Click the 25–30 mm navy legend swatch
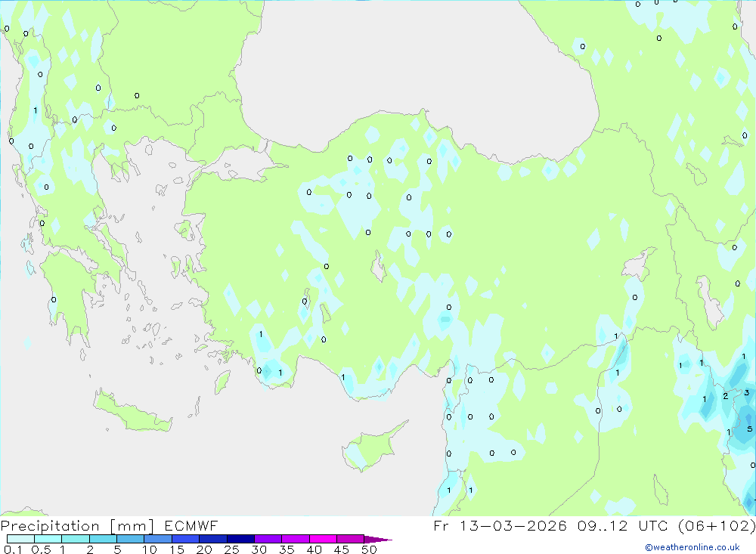The image size is (756, 554). (x=240, y=539)
